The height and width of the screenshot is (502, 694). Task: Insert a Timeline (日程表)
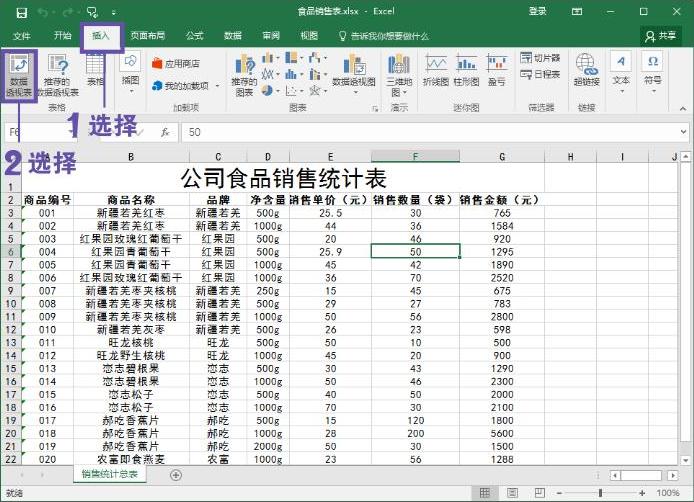coord(540,74)
